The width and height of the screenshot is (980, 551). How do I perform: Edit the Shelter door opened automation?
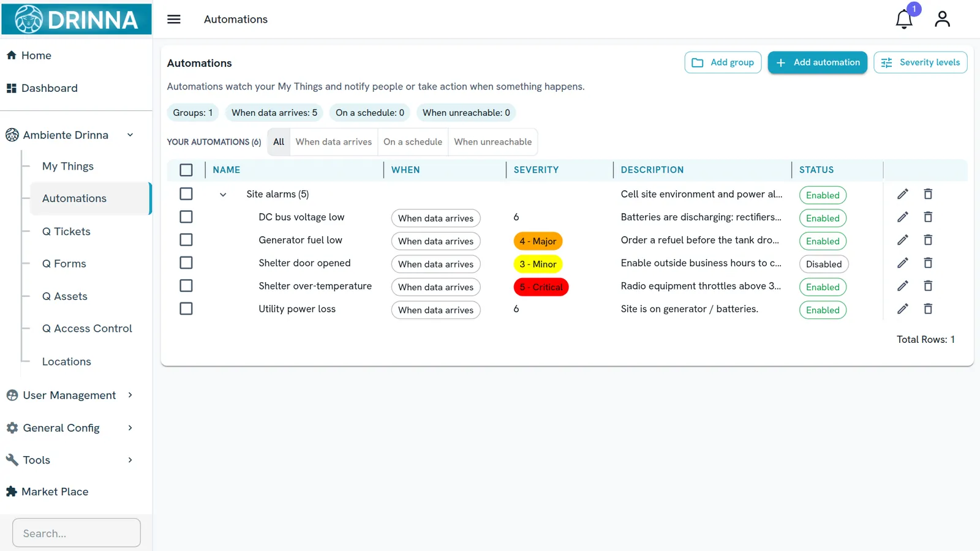(x=903, y=263)
